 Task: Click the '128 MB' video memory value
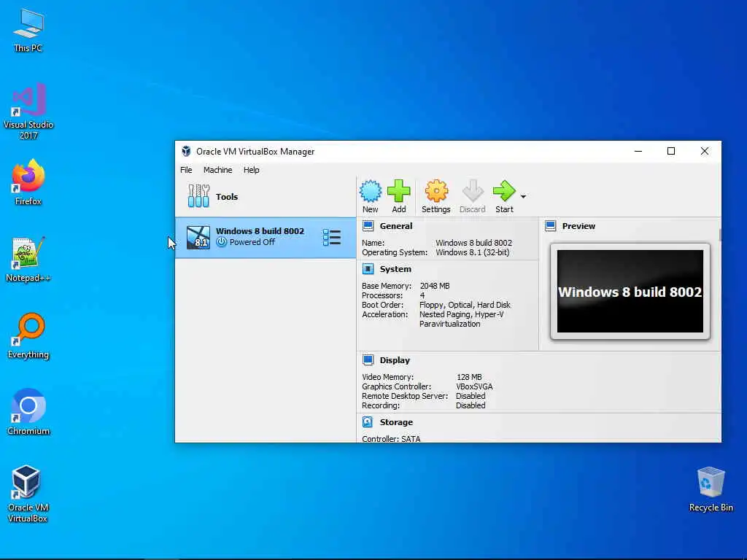point(469,377)
